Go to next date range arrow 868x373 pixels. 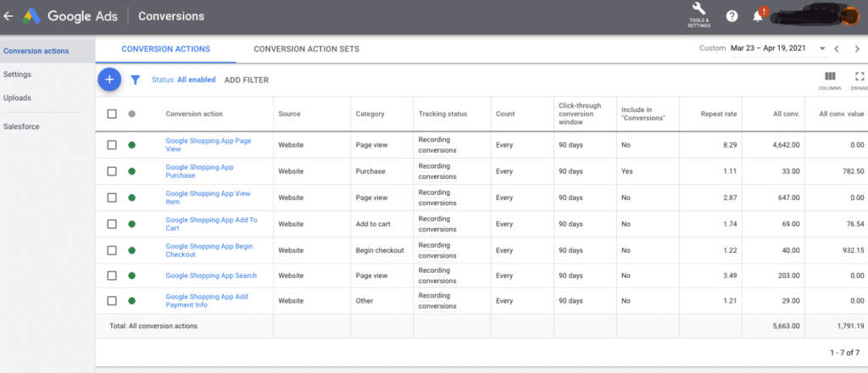click(856, 48)
